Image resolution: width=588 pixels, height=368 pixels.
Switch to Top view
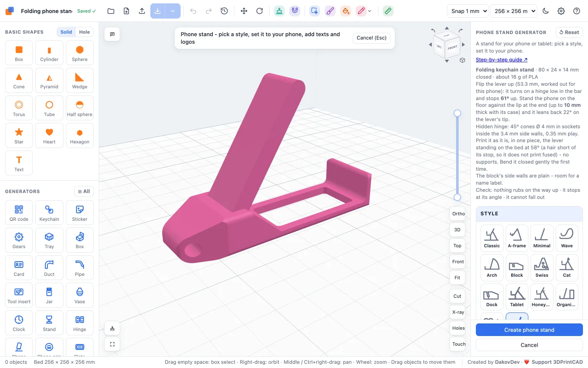(457, 246)
